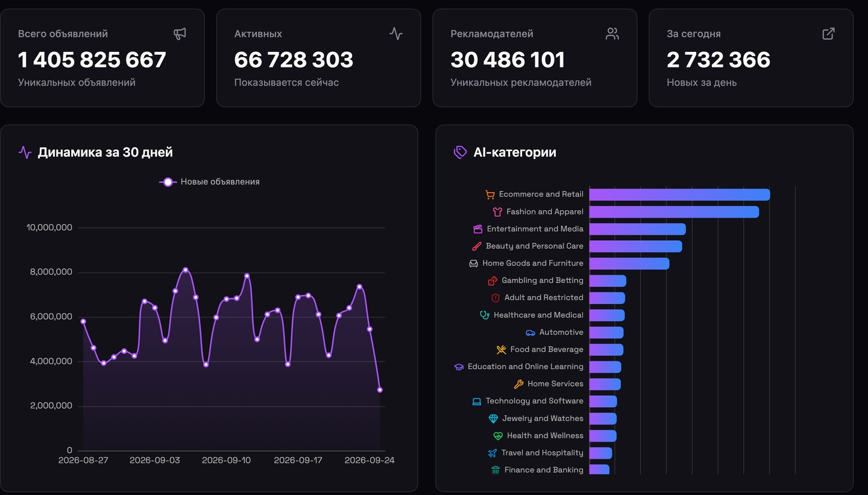
Task: Click the users icon on Рекламодателей card
Action: (612, 34)
